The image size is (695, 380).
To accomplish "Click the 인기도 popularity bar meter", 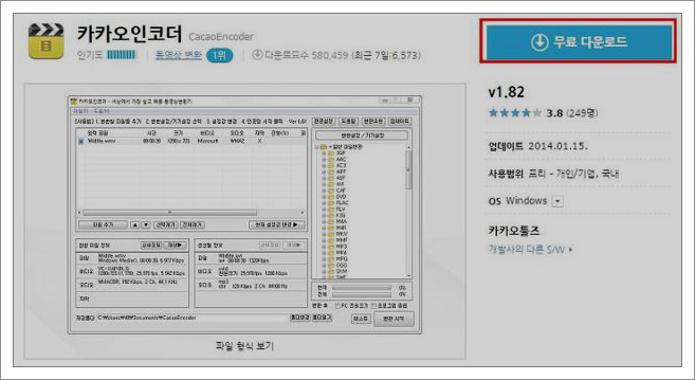I will click(x=121, y=55).
